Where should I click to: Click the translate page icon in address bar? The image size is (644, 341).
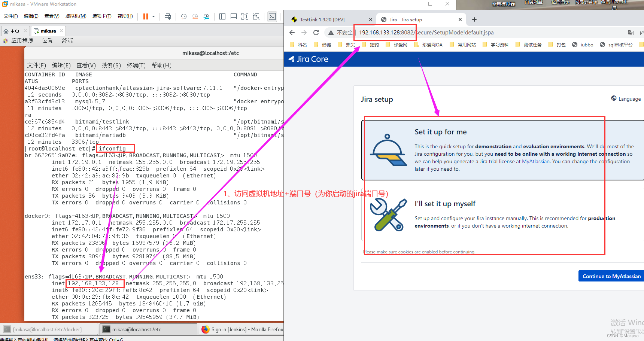pyautogui.click(x=631, y=33)
